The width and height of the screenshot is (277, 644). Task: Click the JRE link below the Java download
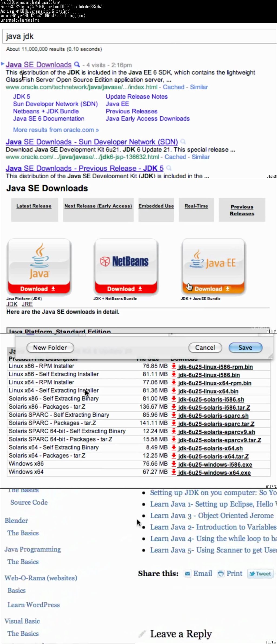point(27,304)
